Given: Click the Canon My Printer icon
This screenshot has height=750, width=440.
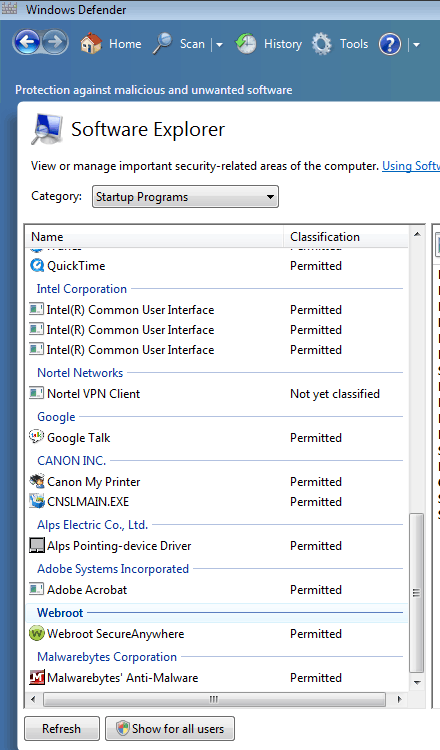Looking at the screenshot, I should pos(36,481).
